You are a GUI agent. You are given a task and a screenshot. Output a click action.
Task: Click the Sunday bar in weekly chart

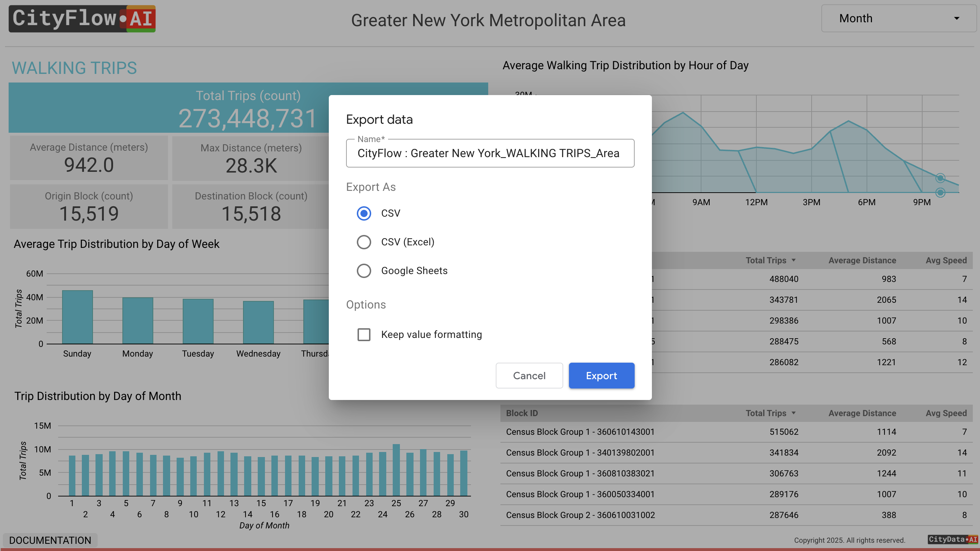tap(77, 317)
